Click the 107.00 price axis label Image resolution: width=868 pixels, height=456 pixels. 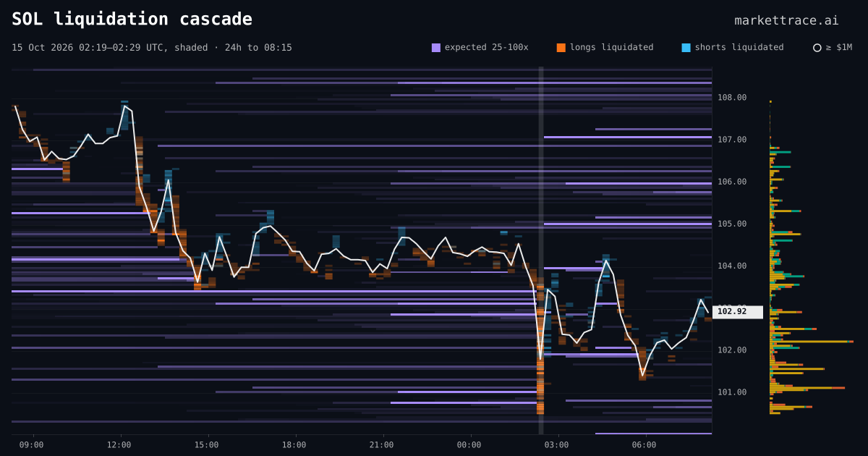click(x=732, y=140)
